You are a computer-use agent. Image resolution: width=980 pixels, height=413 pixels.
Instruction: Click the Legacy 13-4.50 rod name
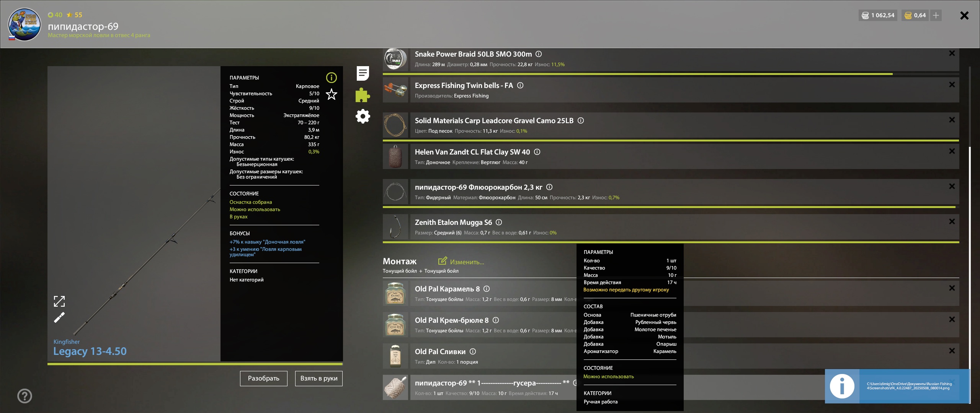click(90, 351)
